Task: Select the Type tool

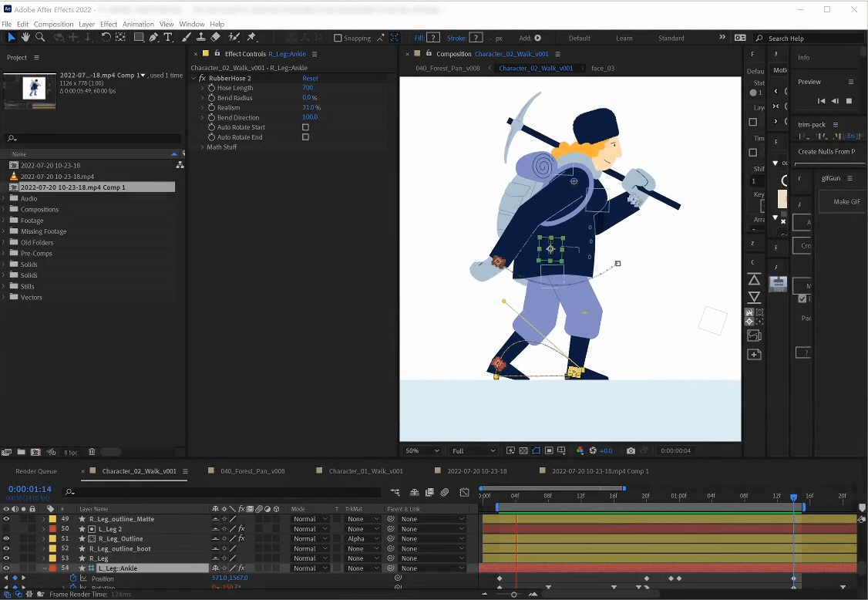Action: [168, 37]
